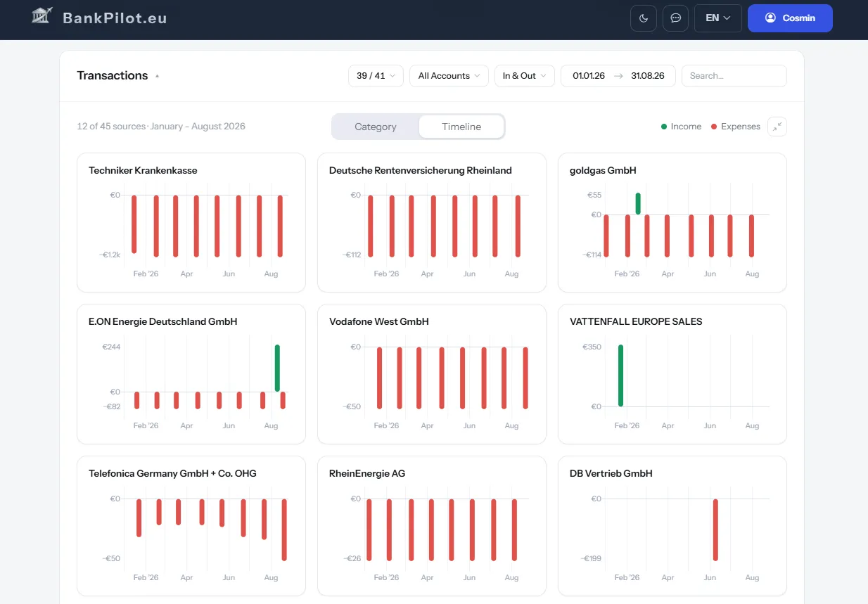Focus the Search transactions field
The image size is (868, 604).
pos(734,76)
